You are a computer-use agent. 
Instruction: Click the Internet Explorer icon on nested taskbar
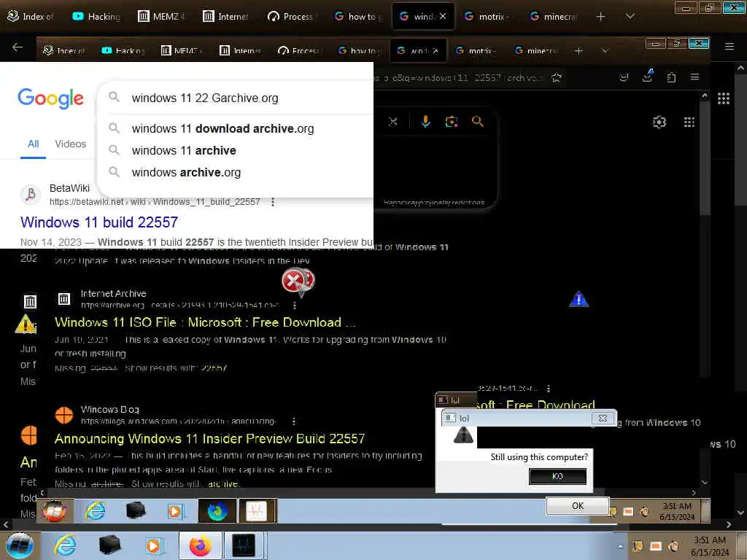pyautogui.click(x=96, y=511)
